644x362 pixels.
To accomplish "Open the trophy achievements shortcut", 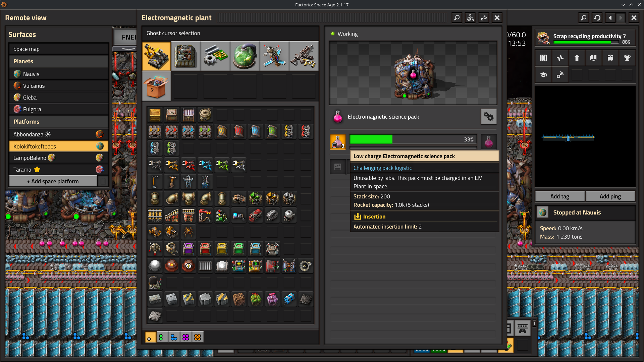I will click(627, 58).
